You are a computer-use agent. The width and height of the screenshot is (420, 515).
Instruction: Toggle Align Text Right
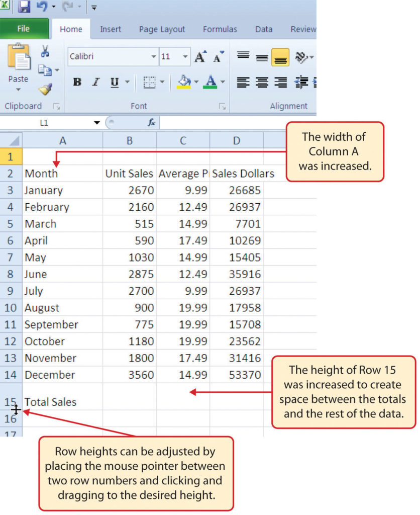coord(280,82)
